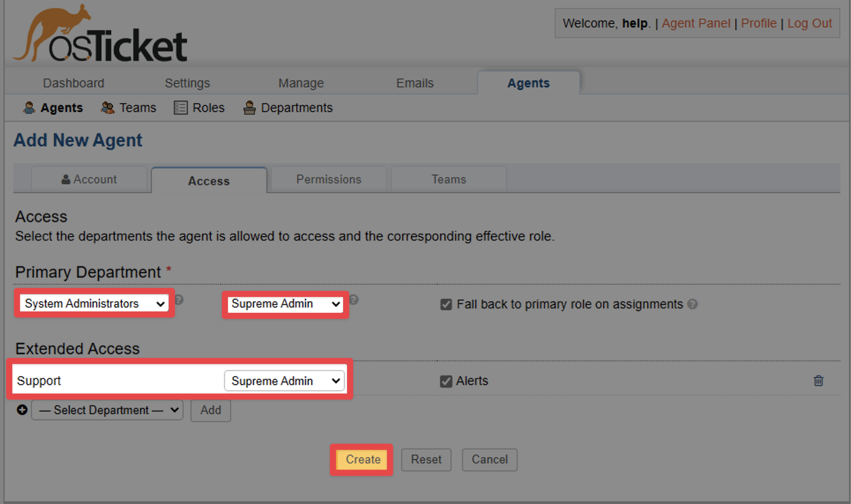
Task: Click the Teams group icon
Action: tap(108, 108)
